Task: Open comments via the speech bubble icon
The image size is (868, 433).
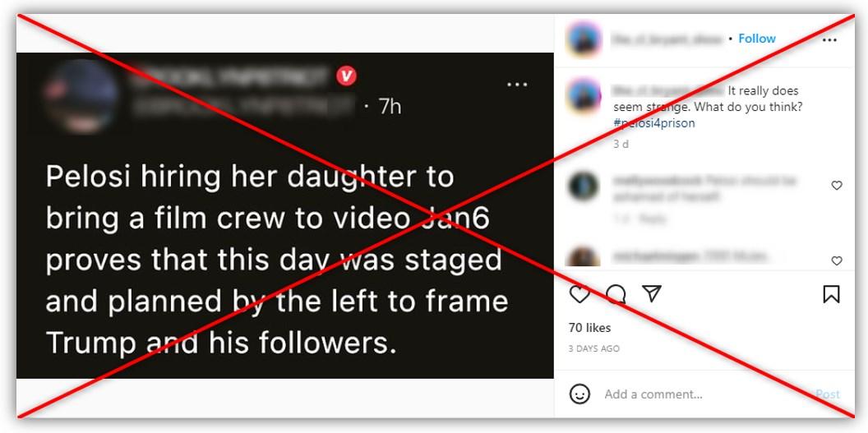Action: click(x=616, y=294)
